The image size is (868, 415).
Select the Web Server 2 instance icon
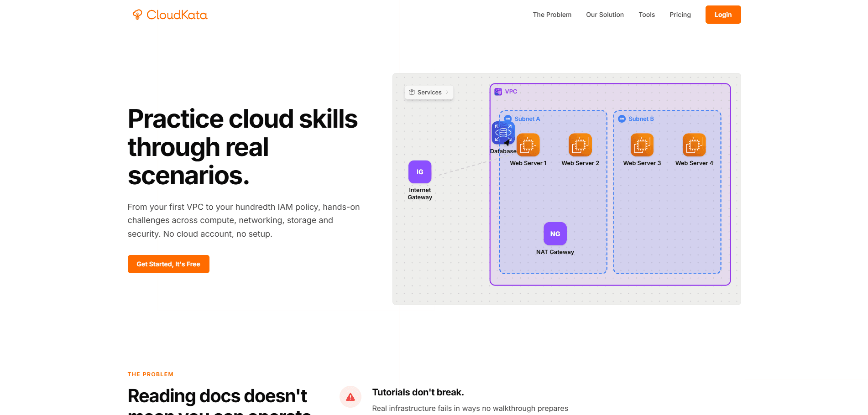(580, 145)
